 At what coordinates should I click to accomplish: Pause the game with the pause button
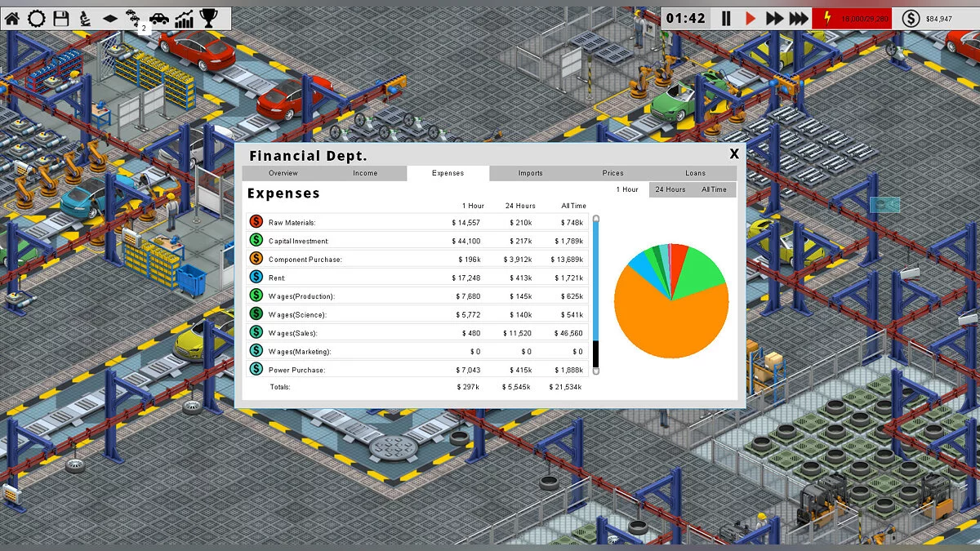pyautogui.click(x=726, y=19)
